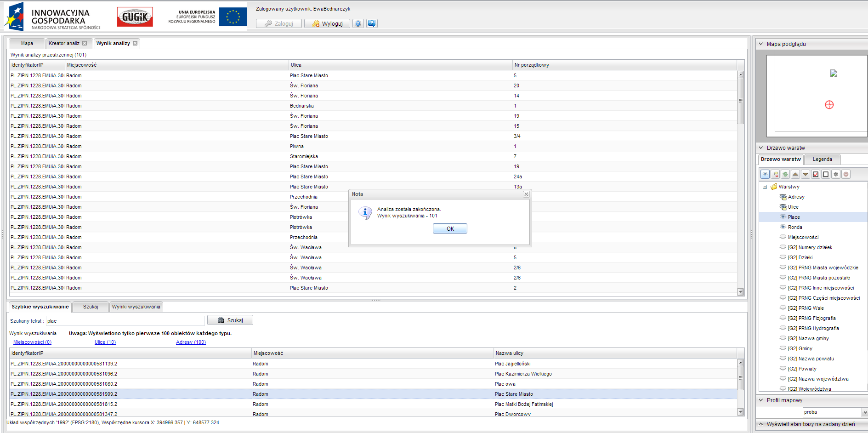Open the contextual help speech-bubble icon

pos(372,23)
